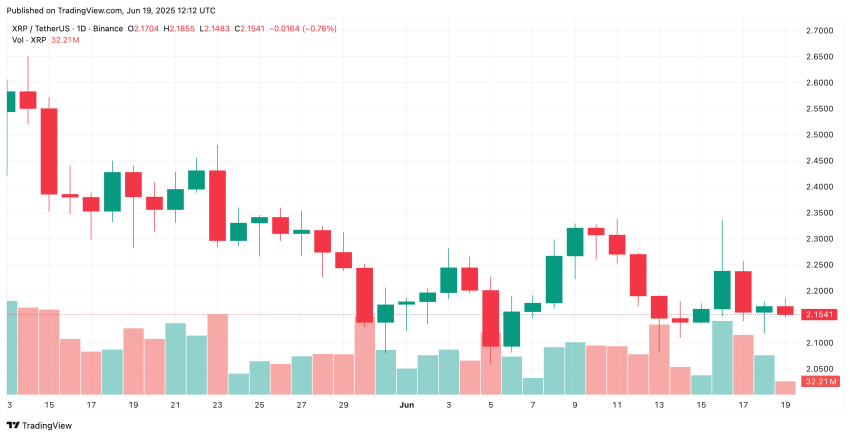Click the rightmost volume bar
The height and width of the screenshot is (437, 850).
point(786,387)
